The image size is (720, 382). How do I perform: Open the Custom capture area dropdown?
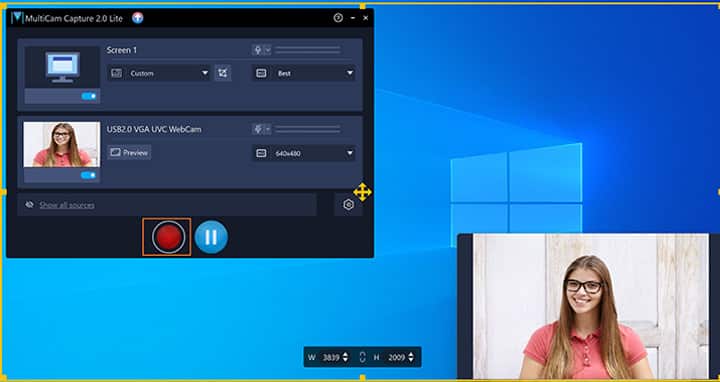click(x=159, y=73)
